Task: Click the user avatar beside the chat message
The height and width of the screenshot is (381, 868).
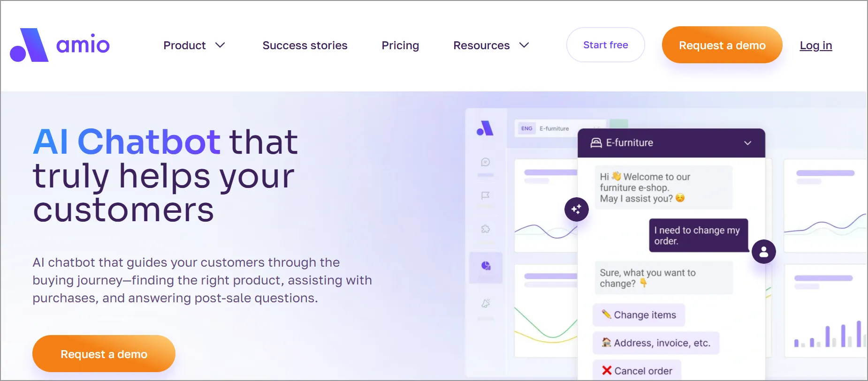Action: (763, 252)
